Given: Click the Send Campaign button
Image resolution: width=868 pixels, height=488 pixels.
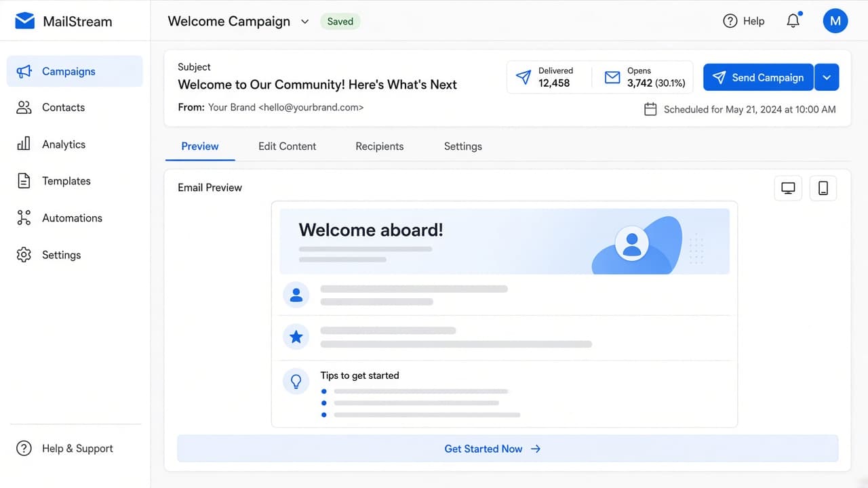Looking at the screenshot, I should tap(758, 77).
